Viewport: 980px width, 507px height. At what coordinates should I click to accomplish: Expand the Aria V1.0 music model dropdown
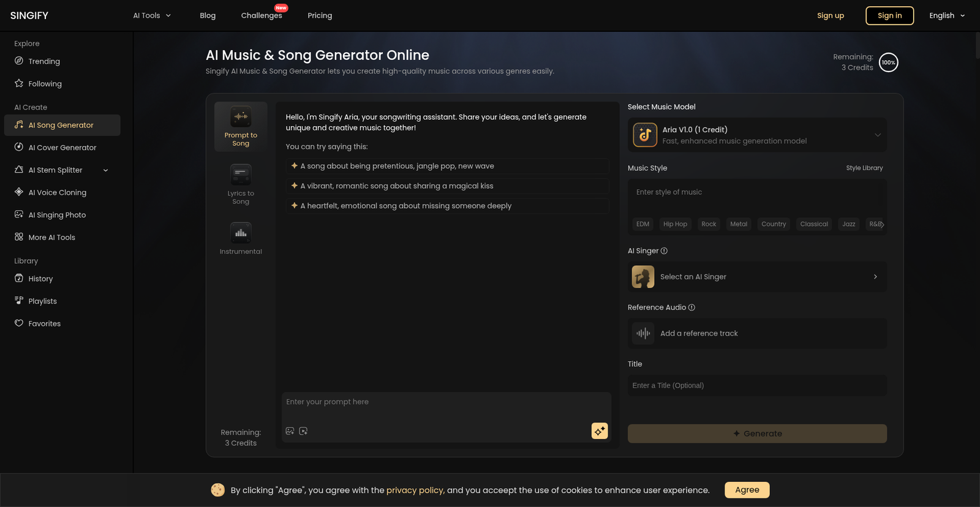tap(877, 135)
